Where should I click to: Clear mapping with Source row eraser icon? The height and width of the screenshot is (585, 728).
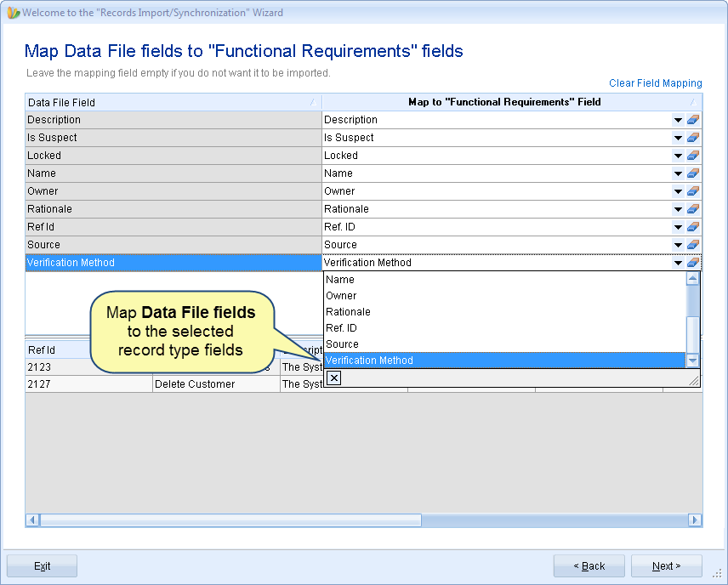(693, 245)
